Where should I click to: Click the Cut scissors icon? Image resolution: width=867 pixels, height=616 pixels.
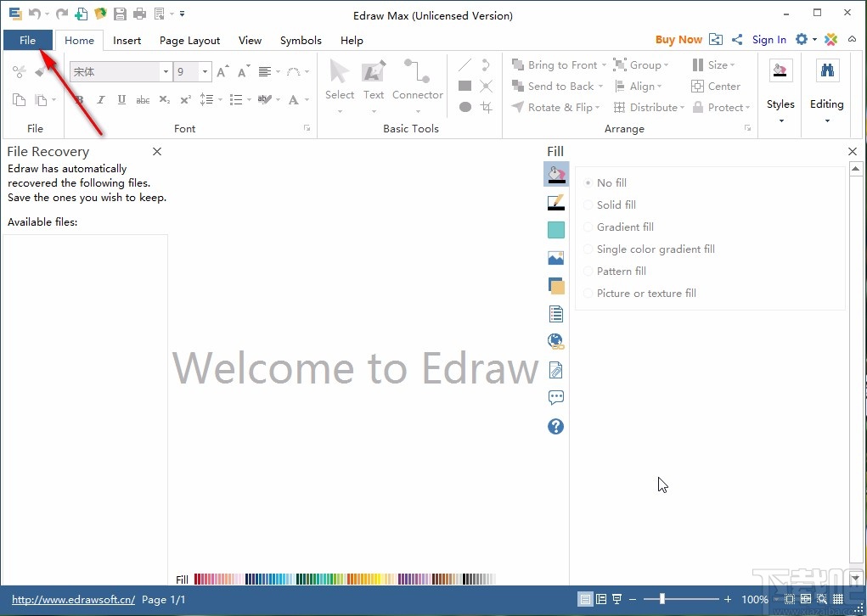click(x=20, y=71)
